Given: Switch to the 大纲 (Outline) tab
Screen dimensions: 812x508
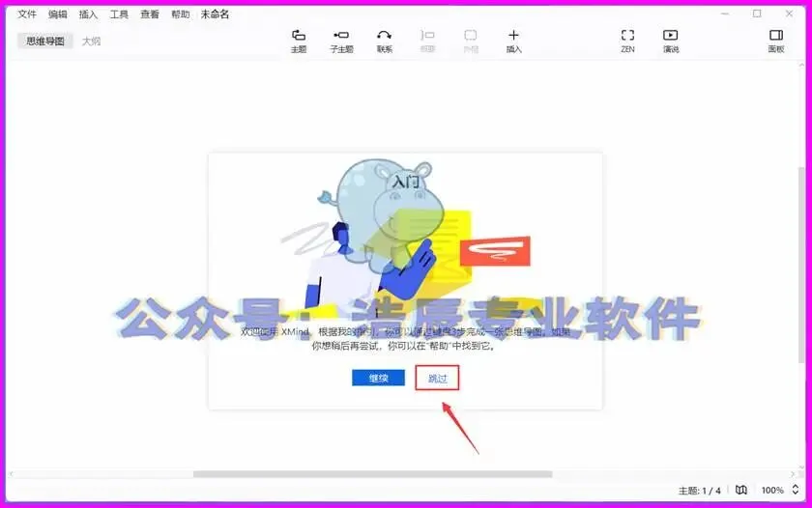Looking at the screenshot, I should [92, 41].
